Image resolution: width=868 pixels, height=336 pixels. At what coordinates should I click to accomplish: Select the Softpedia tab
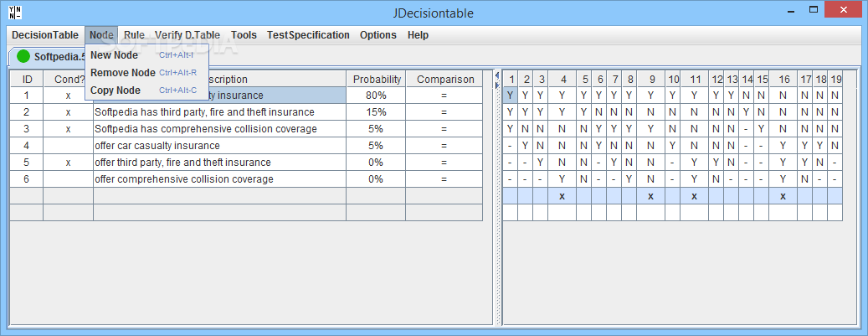click(47, 56)
